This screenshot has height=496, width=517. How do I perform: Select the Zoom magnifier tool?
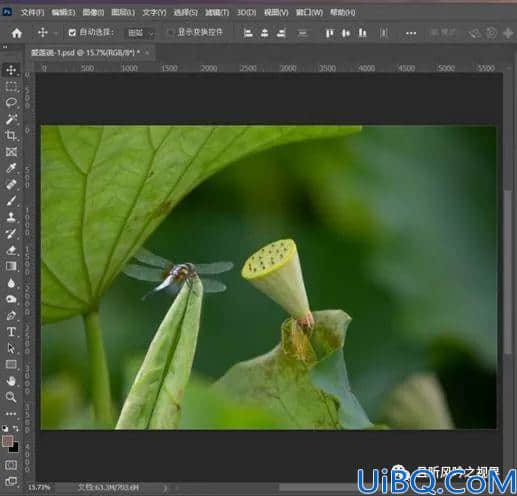pyautogui.click(x=11, y=397)
